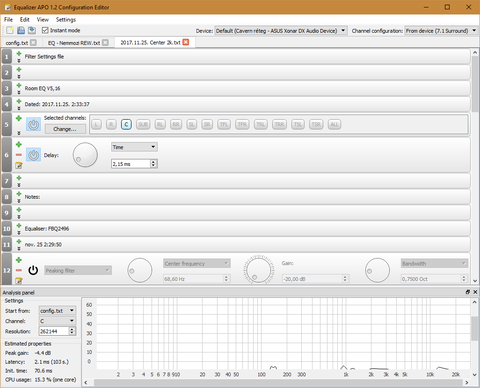Viewport: 480px width, 388px height.
Task: Toggle the L channel button
Action: (x=96, y=124)
